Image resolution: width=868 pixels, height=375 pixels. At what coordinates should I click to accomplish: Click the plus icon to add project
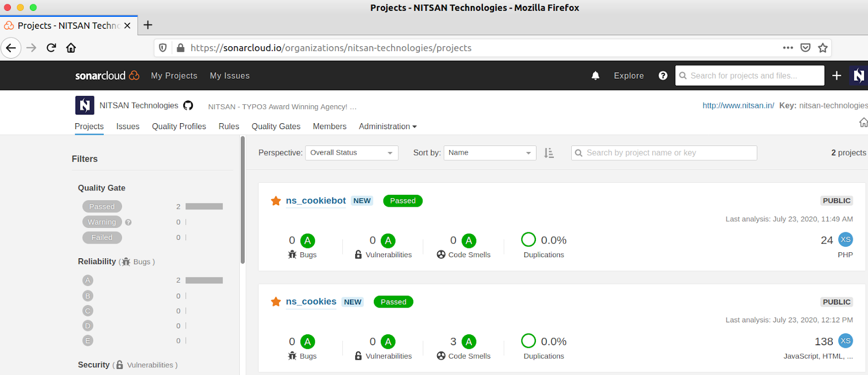pyautogui.click(x=836, y=75)
